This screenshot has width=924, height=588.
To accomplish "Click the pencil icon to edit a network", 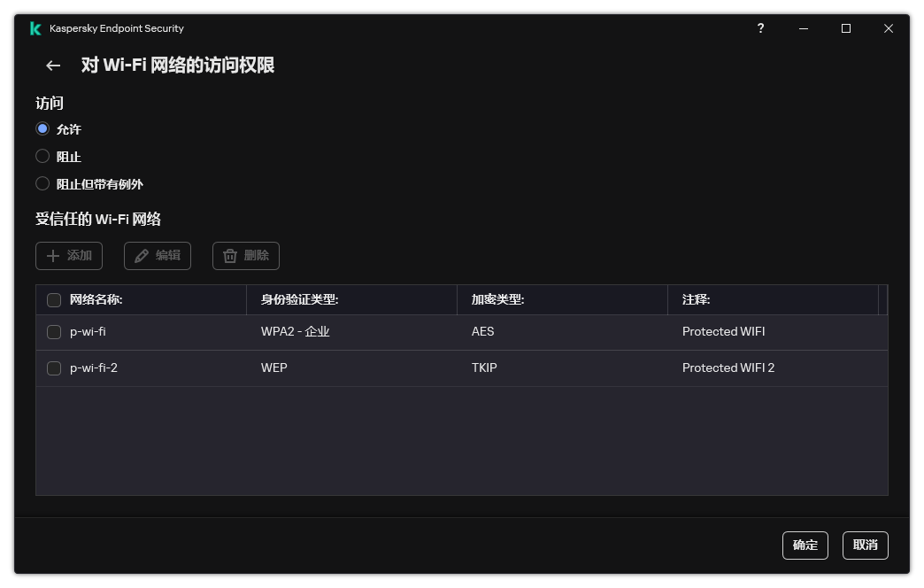I will click(143, 255).
